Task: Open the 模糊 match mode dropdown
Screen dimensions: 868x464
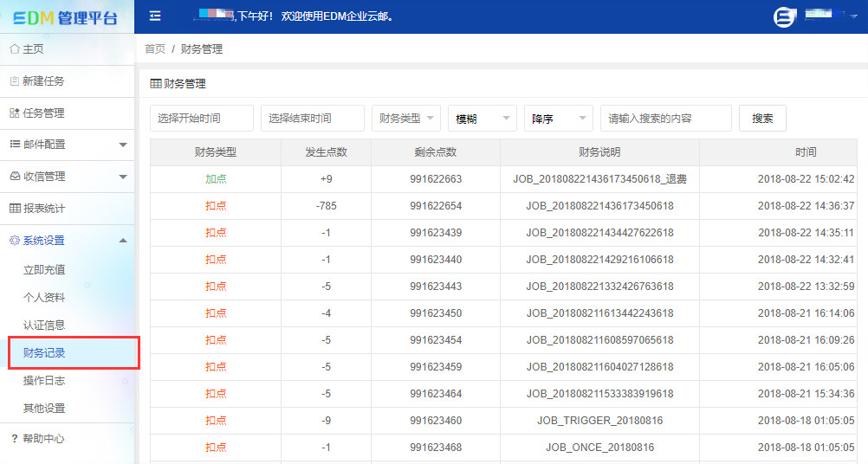Action: pos(482,119)
